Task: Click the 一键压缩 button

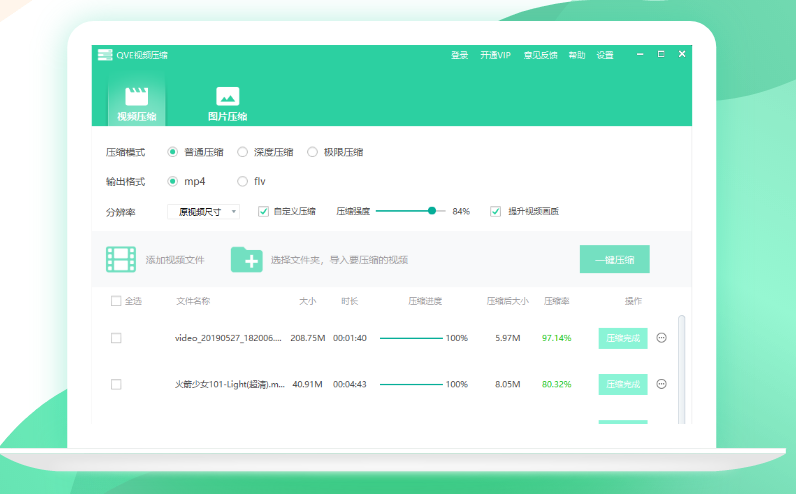Action: pos(615,259)
